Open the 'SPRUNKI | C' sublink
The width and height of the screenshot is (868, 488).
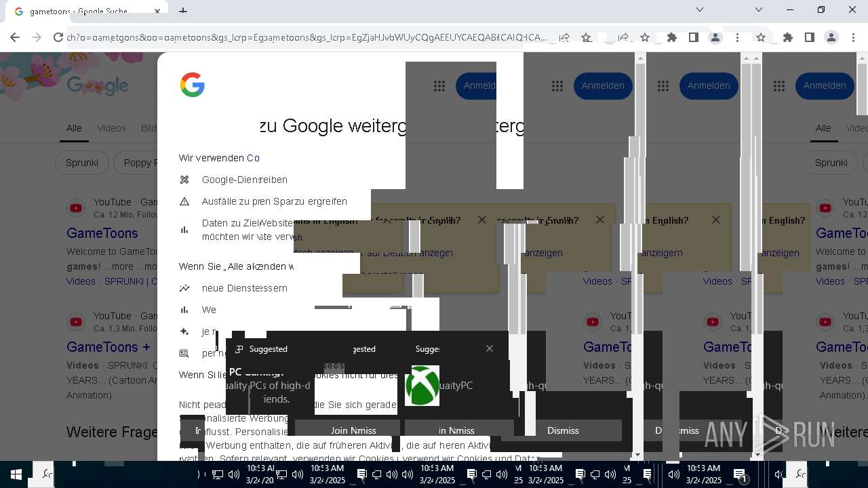(x=130, y=281)
